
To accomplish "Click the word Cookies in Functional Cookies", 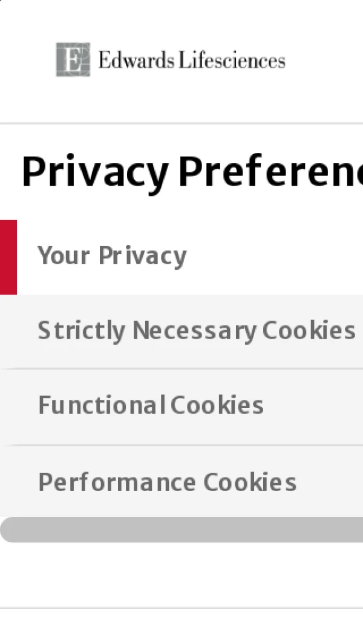I will [x=217, y=405].
